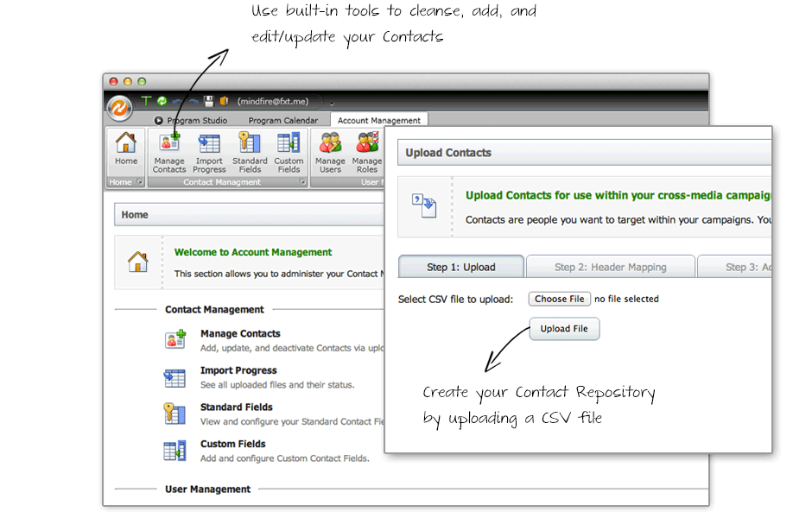Click the green refresh icon in quick toolbar

pos(162,101)
